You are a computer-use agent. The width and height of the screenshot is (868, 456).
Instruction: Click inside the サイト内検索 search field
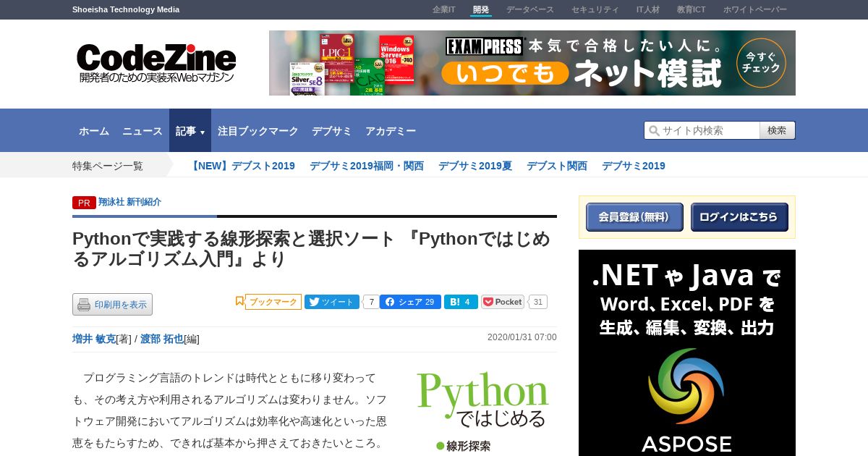click(x=702, y=130)
